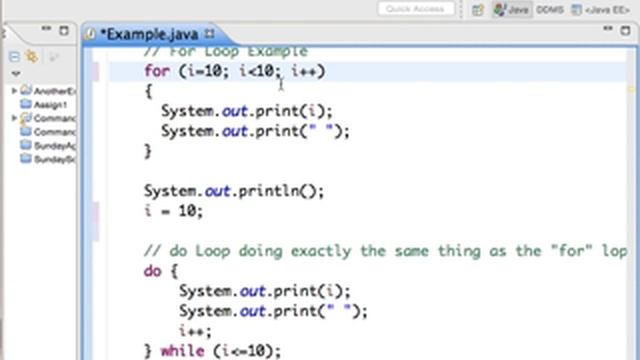Click the "// For Loop Example" comment
Screen dimensions: 640x360
[226, 52]
